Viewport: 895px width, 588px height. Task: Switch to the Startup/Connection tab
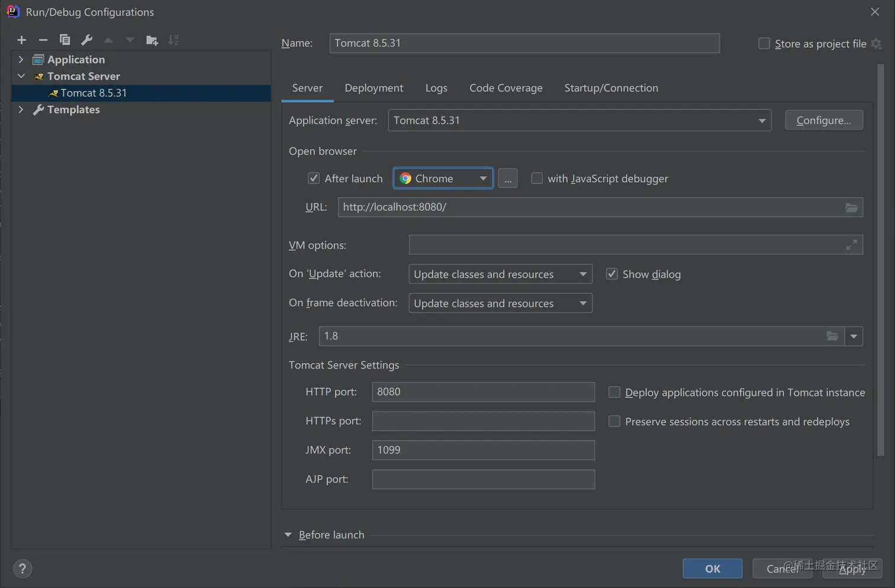coord(611,88)
